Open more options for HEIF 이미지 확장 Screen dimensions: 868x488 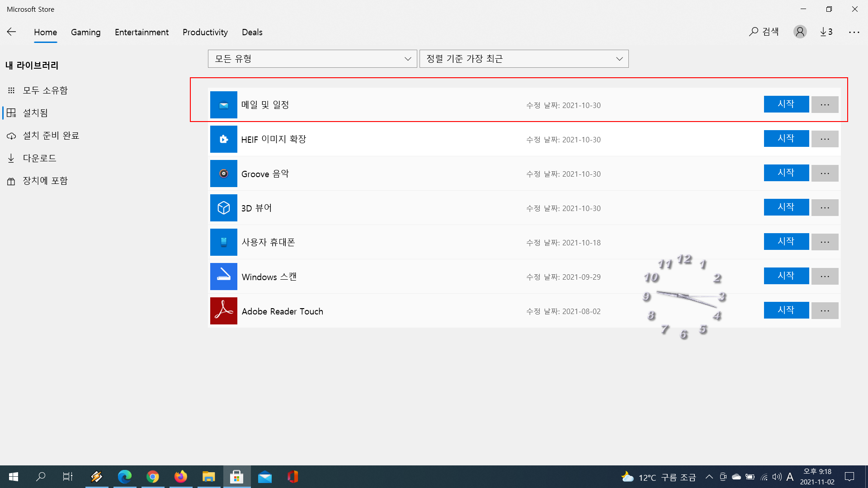click(825, 139)
